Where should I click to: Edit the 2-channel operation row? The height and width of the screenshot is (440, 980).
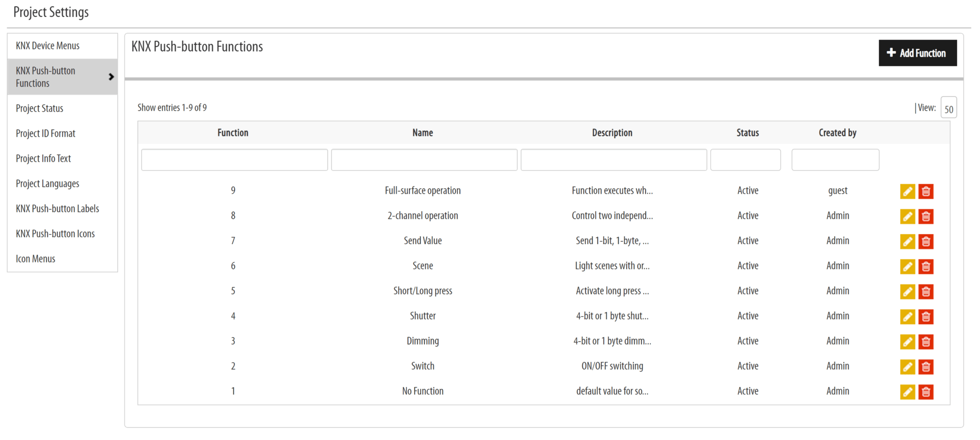(908, 216)
